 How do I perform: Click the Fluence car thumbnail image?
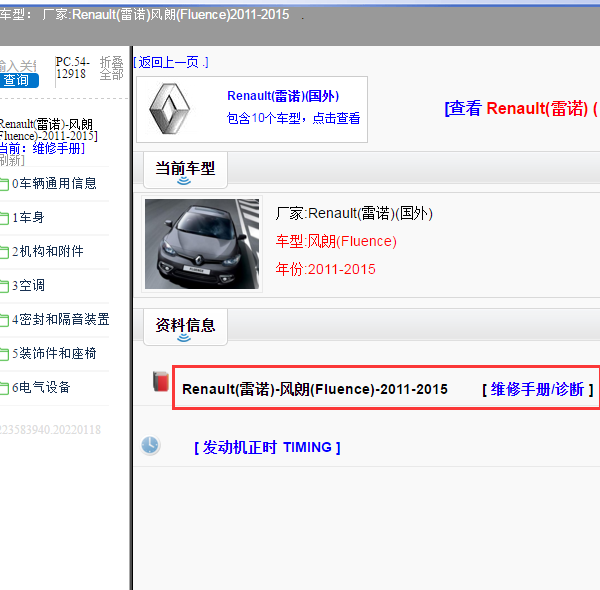(202, 244)
